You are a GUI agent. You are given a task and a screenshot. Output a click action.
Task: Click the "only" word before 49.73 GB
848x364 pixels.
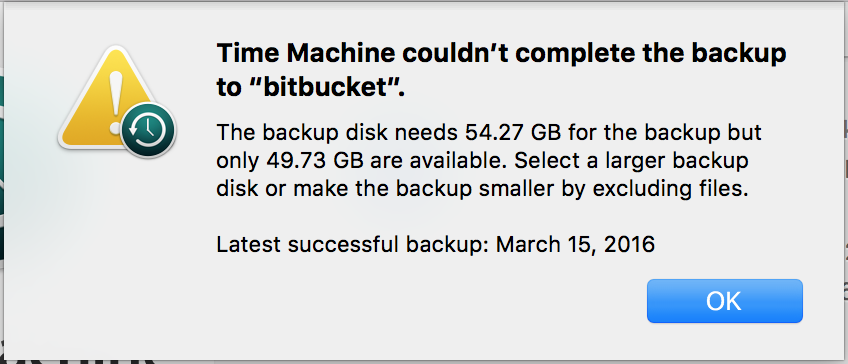pos(238,162)
